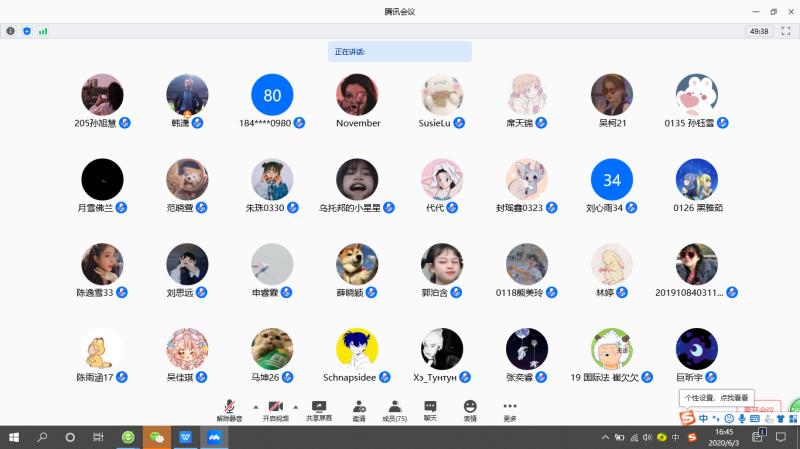Toggle 开启视频 camera button
800x449 pixels.
tap(275, 410)
